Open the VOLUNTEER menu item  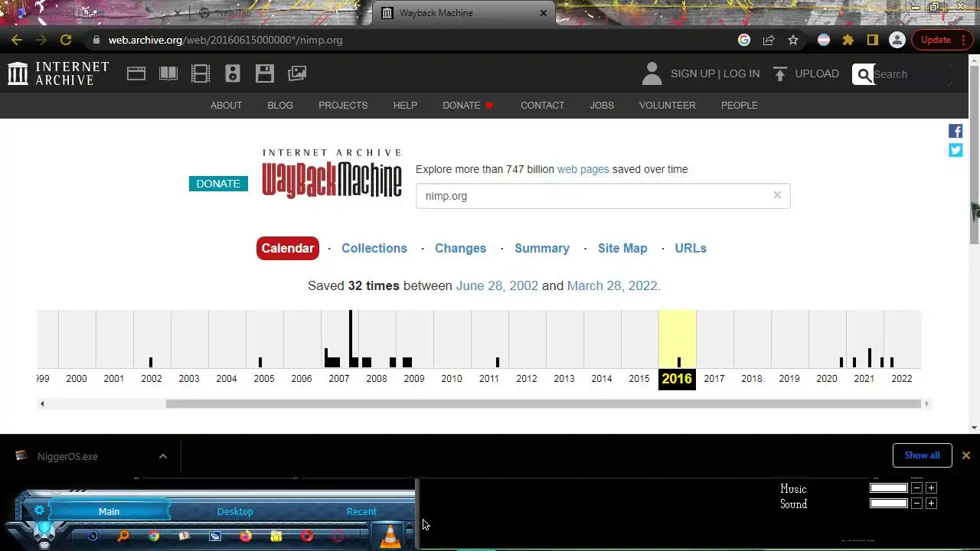[668, 106]
